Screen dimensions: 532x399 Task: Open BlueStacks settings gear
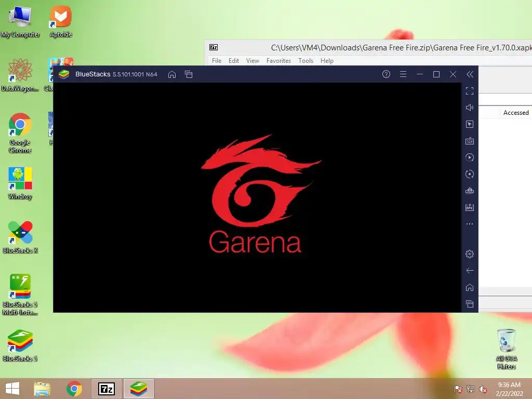(470, 254)
